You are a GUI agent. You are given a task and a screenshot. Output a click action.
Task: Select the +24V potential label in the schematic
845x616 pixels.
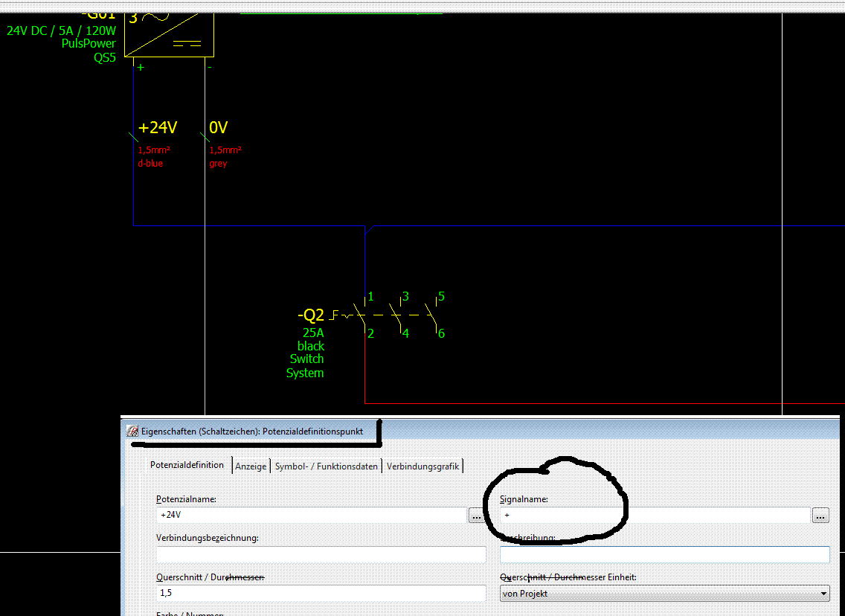[x=158, y=128]
